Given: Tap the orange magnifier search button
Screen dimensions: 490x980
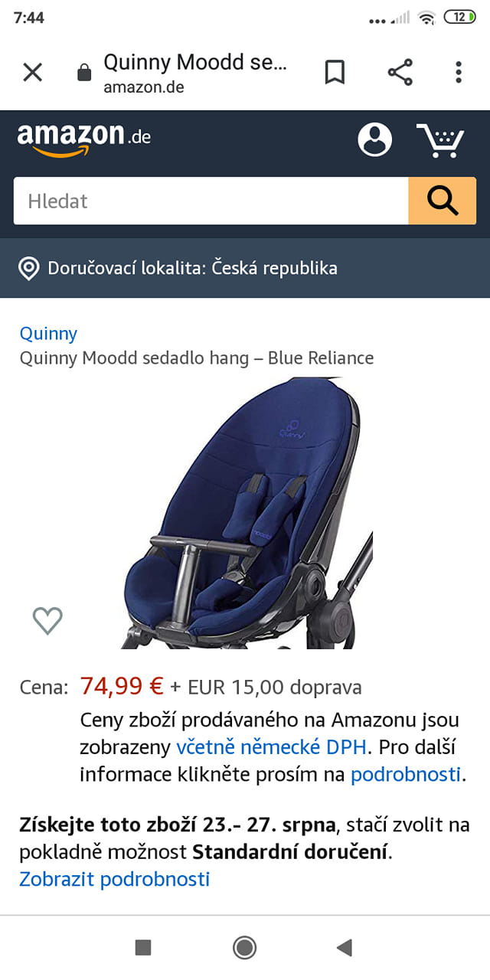Looking at the screenshot, I should (x=443, y=201).
